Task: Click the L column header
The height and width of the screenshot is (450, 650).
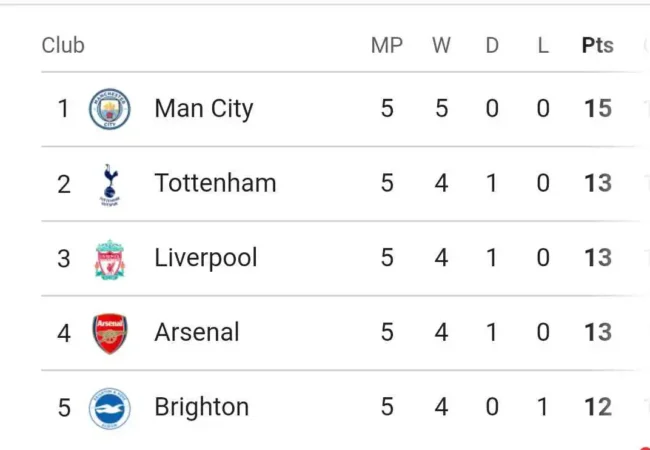Action: pos(543,45)
